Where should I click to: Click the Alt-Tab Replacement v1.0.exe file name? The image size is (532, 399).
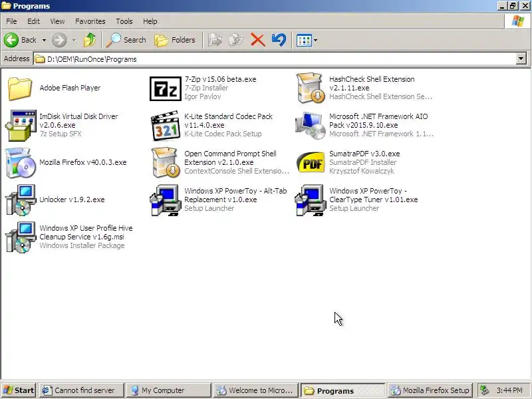(x=235, y=195)
